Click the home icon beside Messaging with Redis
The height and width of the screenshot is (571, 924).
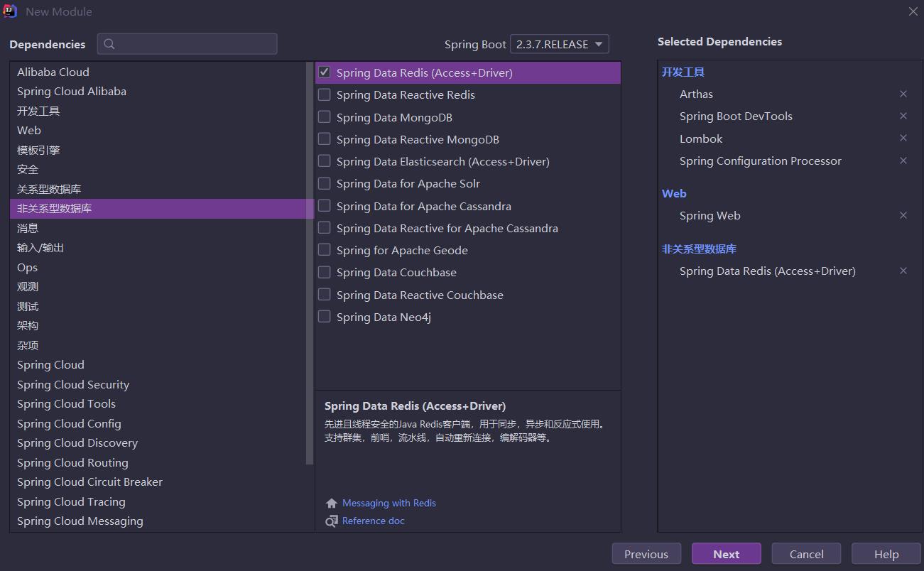point(332,503)
